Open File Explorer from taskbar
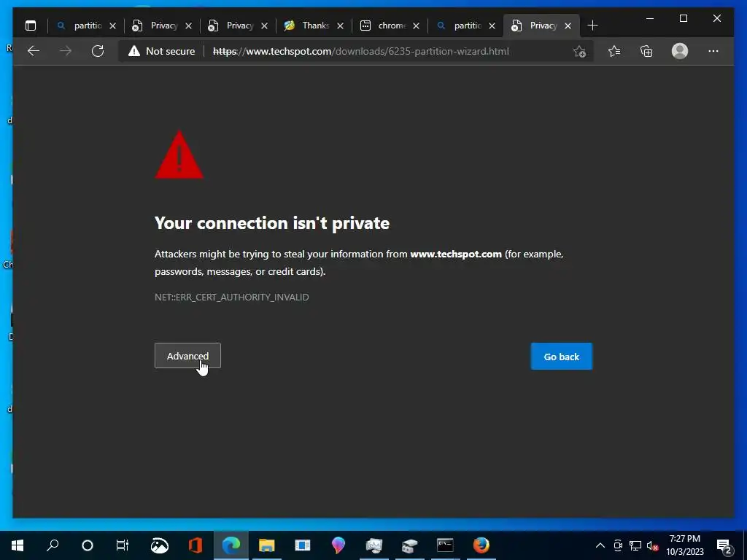The width and height of the screenshot is (747, 560). click(x=267, y=545)
